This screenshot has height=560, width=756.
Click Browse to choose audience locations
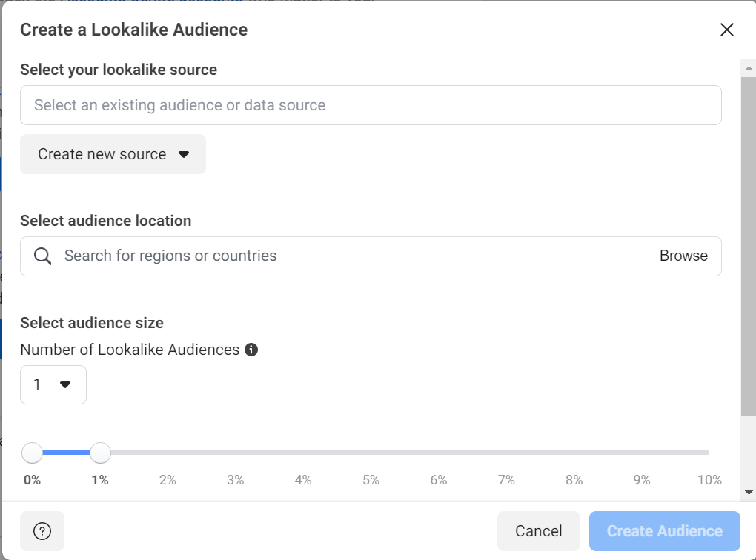point(684,256)
